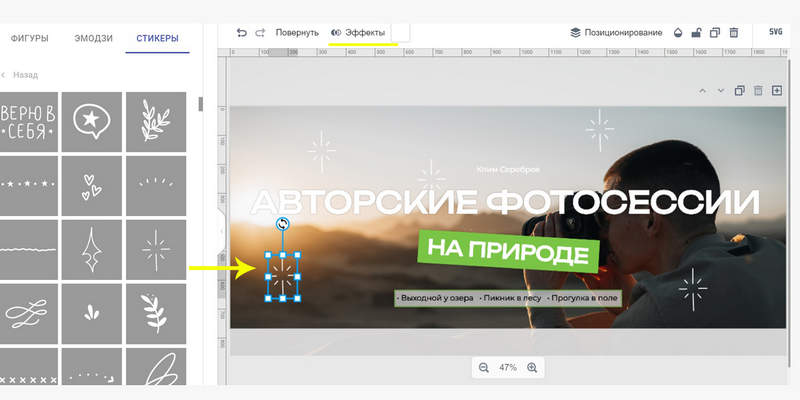Screen dimensions: 800x400
Task: Add a new slide with the plus icon
Action: 777,90
